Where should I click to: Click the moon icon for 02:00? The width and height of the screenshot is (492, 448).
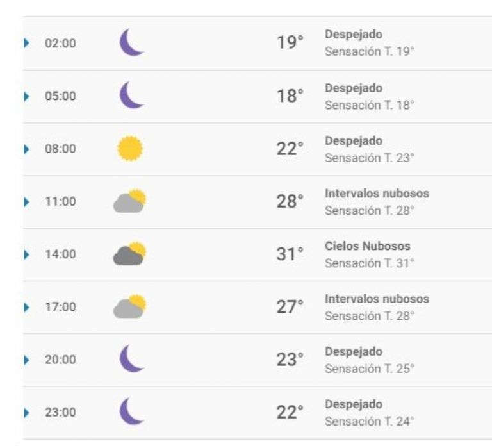[x=131, y=42]
